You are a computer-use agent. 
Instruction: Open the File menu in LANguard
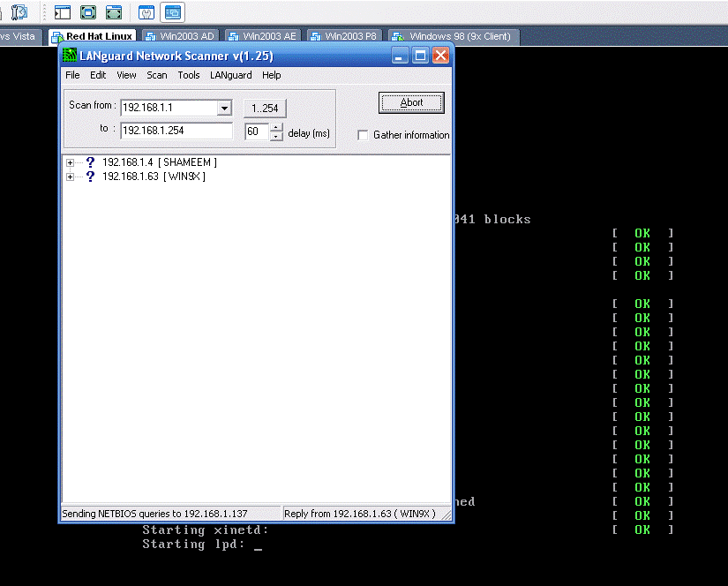pyautogui.click(x=72, y=75)
